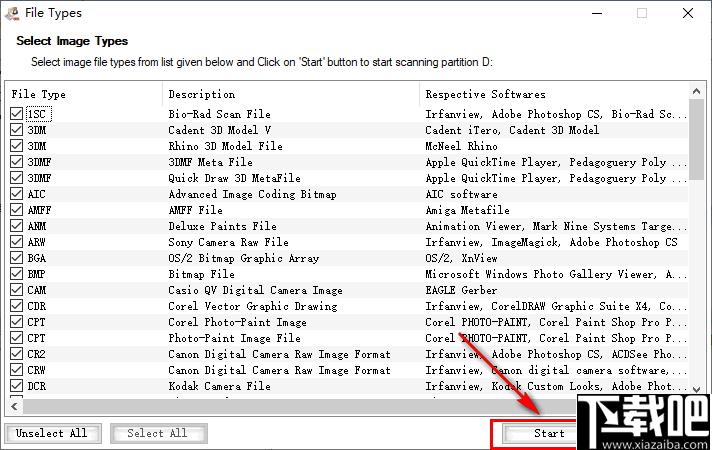Click 'Cadent iTero, Cadent 3D Model' software cell
This screenshot has height=450, width=712.
pyautogui.click(x=512, y=130)
